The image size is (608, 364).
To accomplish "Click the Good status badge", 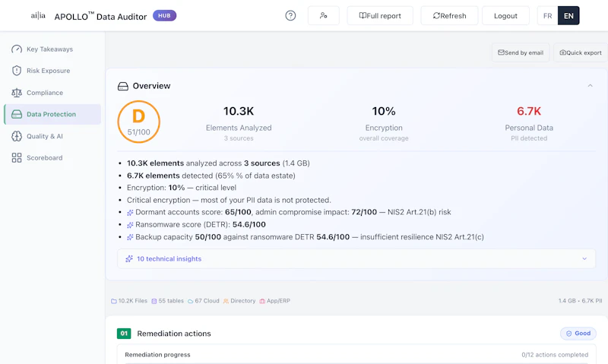I will tap(578, 334).
